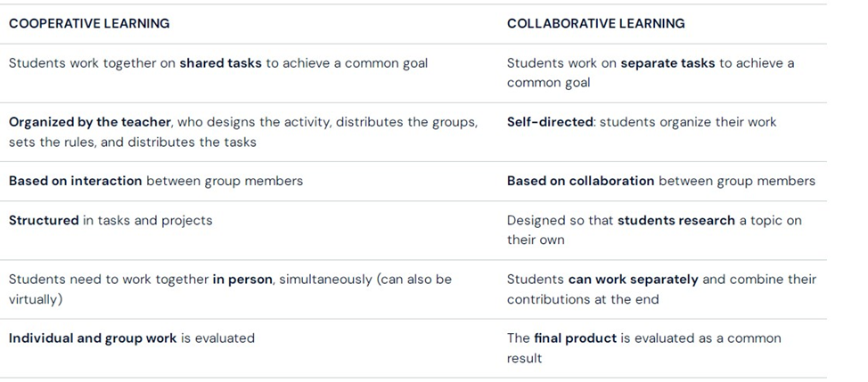Select the bold text 'shared tasks'
868x382 pixels.
220,63
